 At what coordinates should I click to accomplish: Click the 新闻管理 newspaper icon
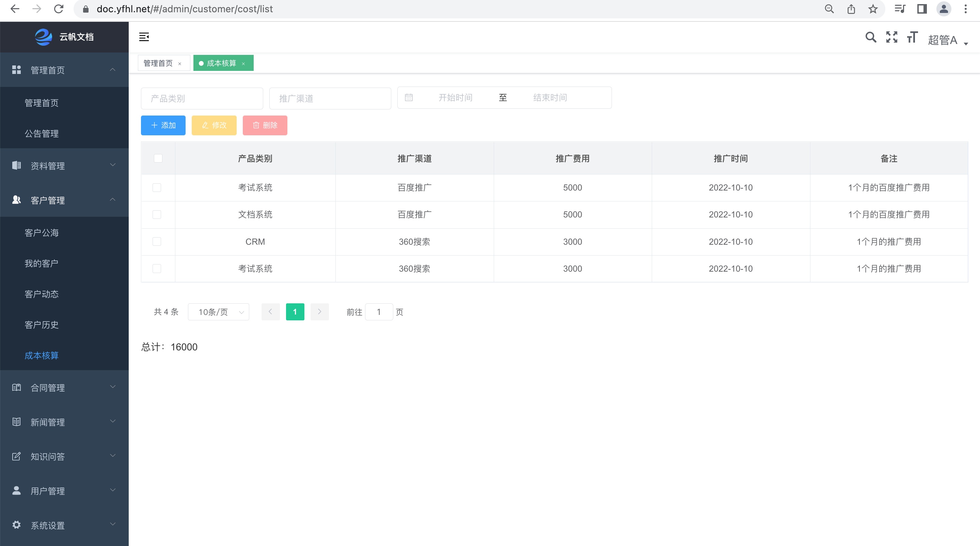tap(16, 422)
